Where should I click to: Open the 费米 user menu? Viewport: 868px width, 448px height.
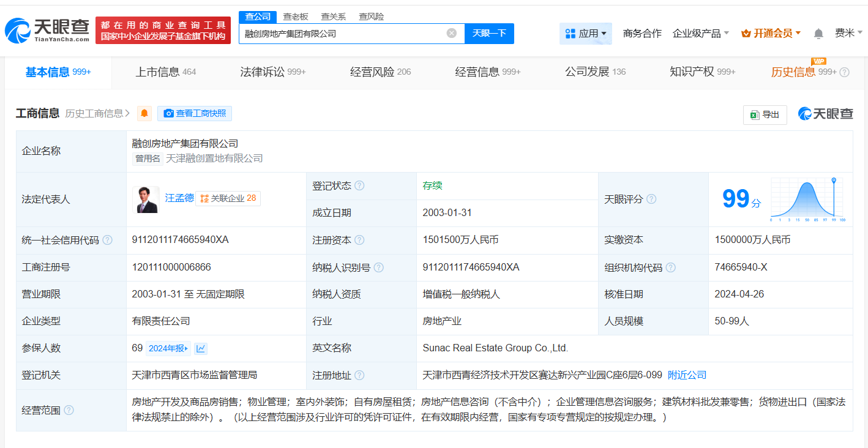(849, 33)
